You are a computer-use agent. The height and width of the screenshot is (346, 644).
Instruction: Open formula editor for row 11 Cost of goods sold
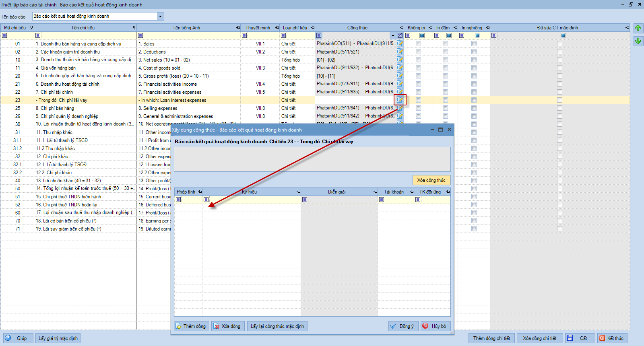[400, 68]
